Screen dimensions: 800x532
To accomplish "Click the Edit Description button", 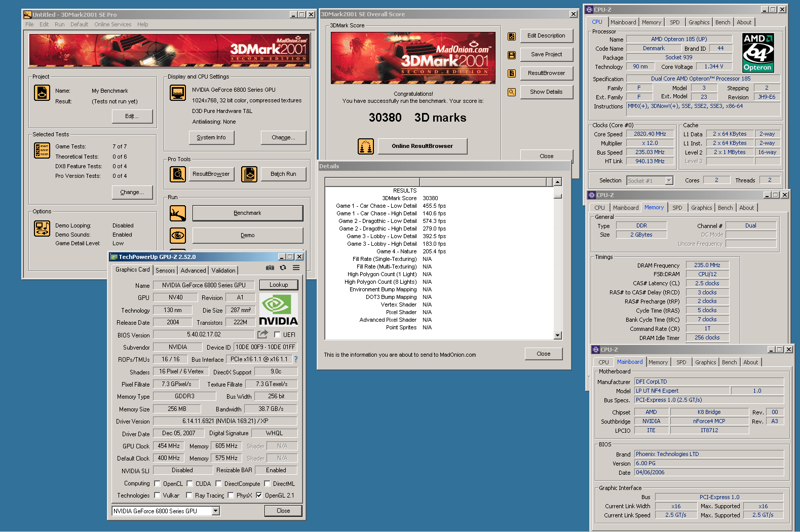I will click(546, 36).
